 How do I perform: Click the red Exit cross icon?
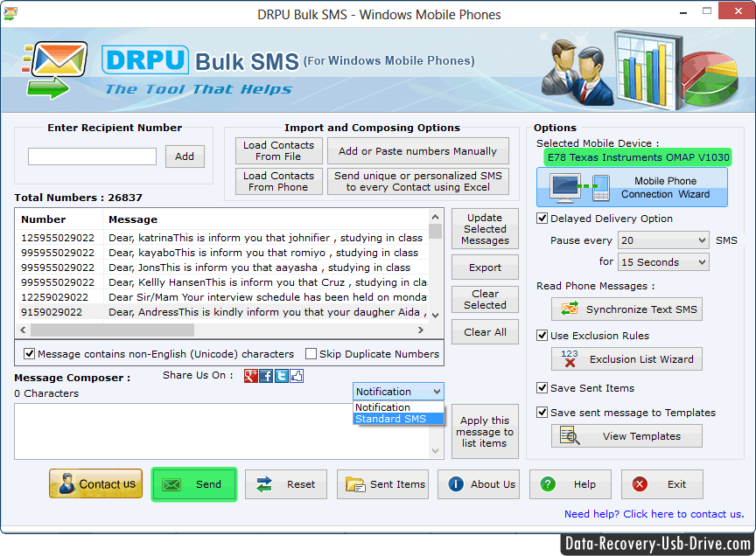click(640, 483)
